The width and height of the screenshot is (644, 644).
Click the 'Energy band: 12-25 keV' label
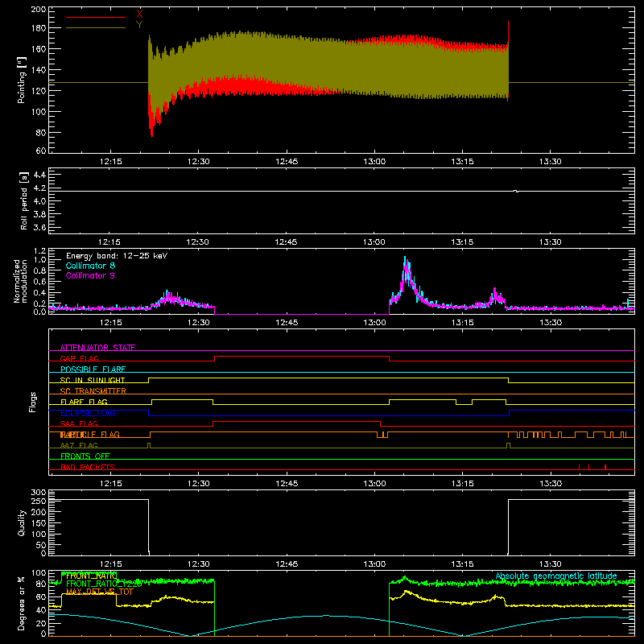pos(117,256)
